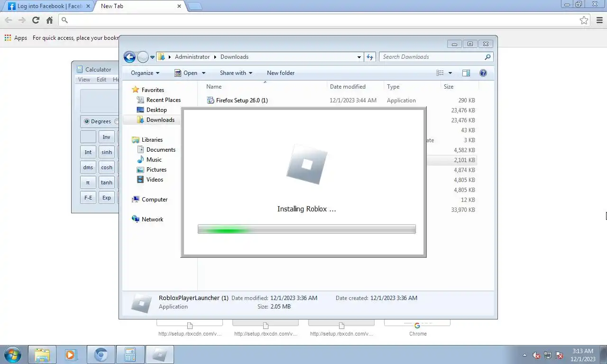Open Videos library
This screenshot has width=607, height=364.
coord(155,180)
